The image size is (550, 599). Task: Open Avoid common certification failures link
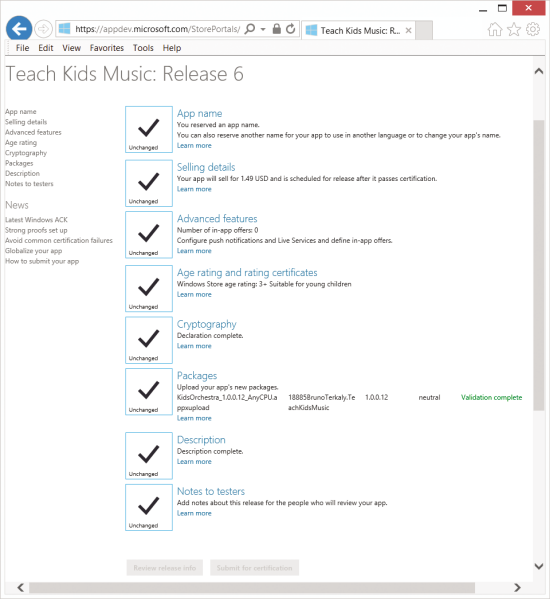(x=59, y=241)
